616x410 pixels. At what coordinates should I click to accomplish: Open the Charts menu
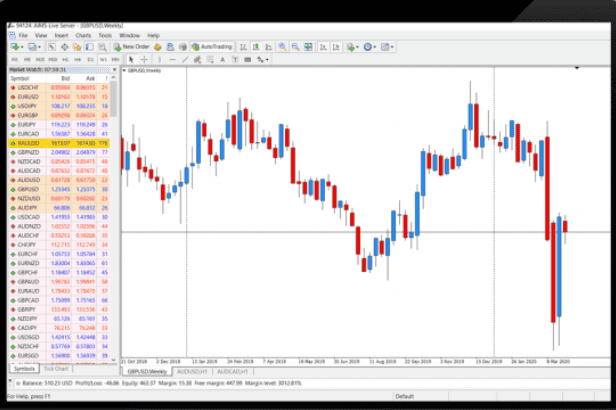point(83,35)
